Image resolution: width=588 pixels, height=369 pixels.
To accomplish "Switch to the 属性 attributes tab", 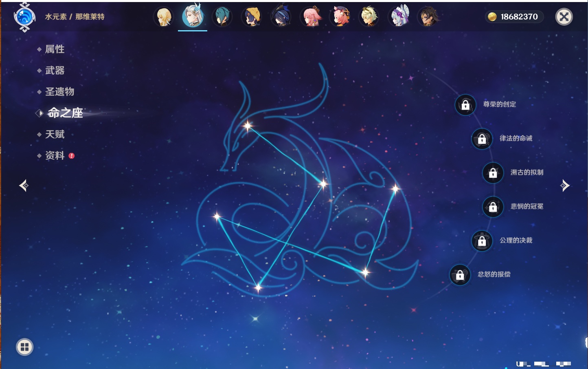I will (55, 49).
